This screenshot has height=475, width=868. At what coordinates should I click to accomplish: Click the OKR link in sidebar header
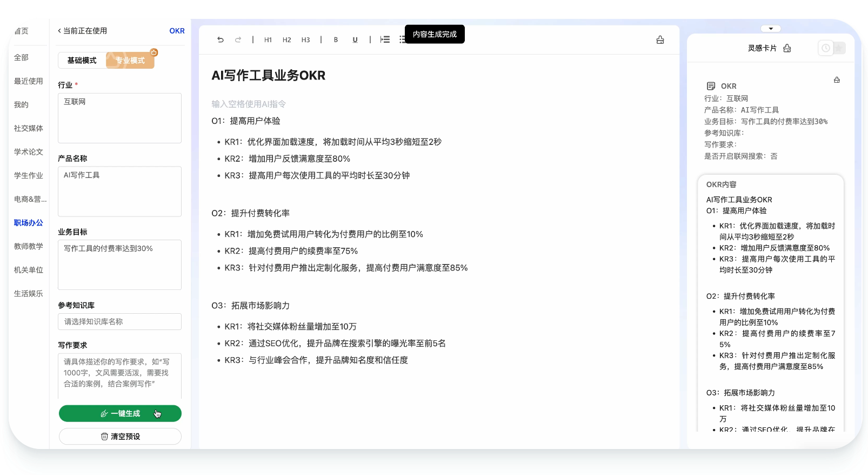point(177,31)
